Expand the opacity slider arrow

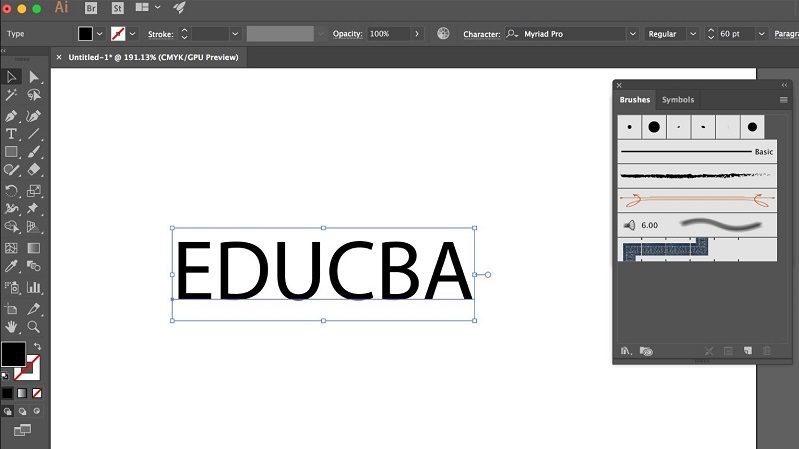pos(417,34)
